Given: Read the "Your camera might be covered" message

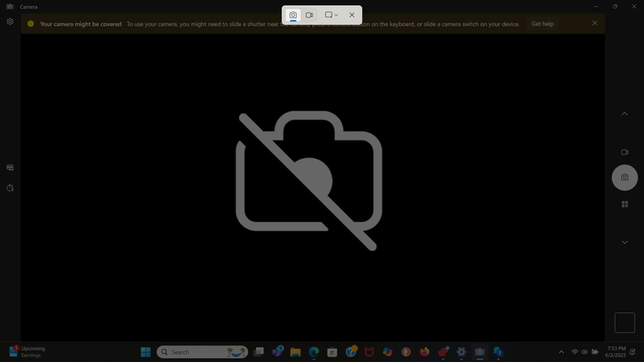Looking at the screenshot, I should click(81, 24).
